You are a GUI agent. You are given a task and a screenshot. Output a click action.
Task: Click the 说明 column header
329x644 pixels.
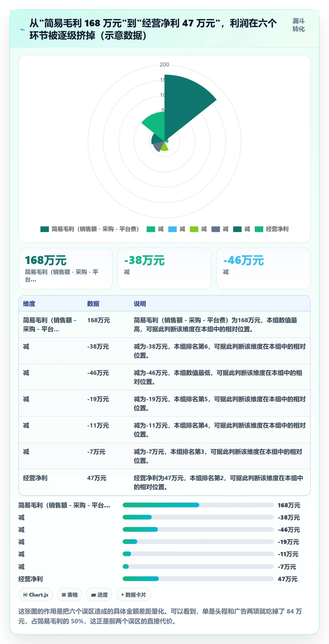tap(140, 304)
